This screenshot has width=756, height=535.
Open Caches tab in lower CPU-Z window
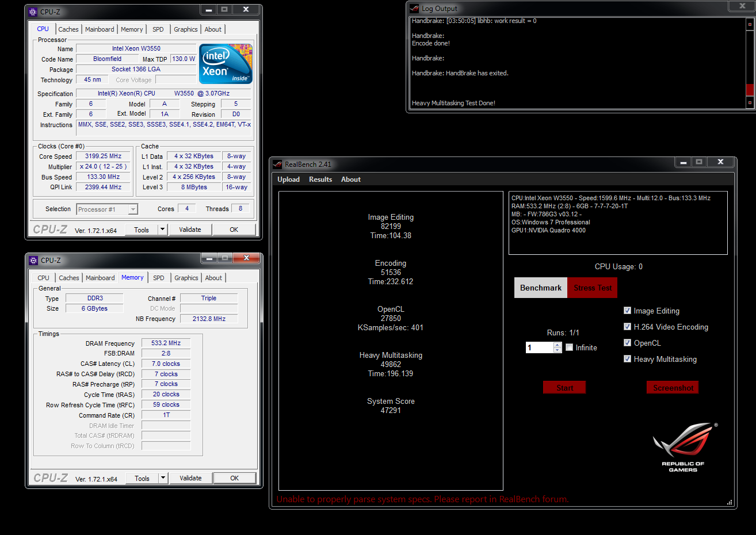tap(69, 278)
